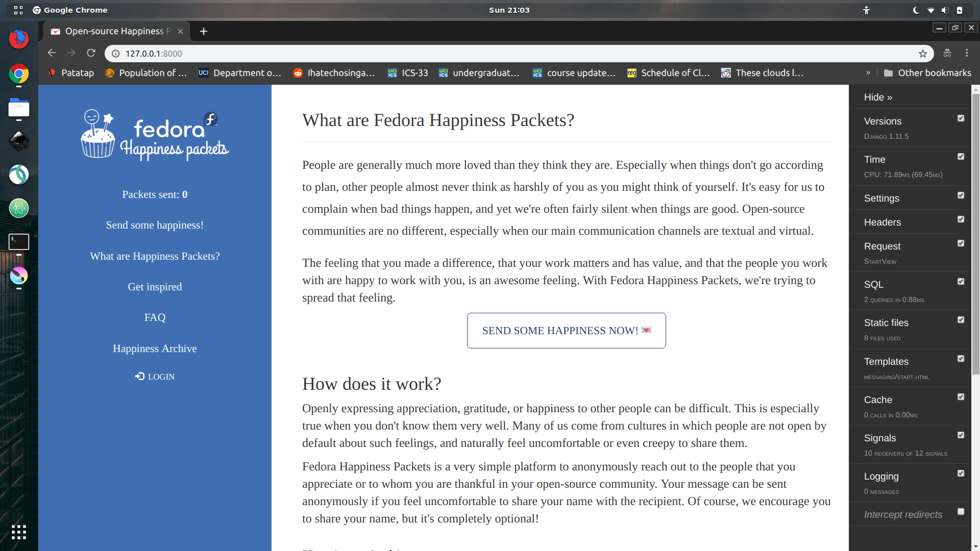Screen dimensions: 980x551
Task: Expand the Time debug panel
Action: (x=875, y=160)
